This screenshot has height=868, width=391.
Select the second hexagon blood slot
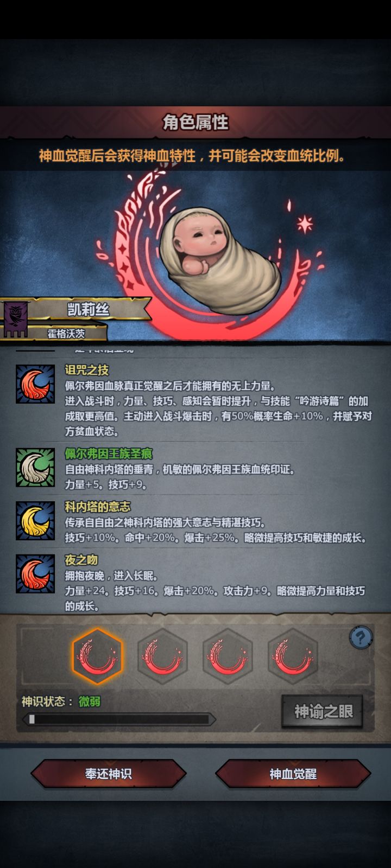click(162, 656)
